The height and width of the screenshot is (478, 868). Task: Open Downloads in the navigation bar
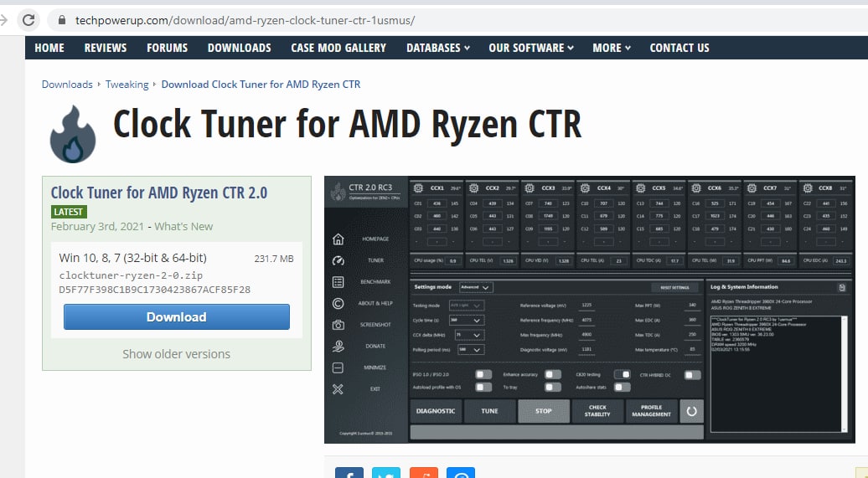[240, 48]
